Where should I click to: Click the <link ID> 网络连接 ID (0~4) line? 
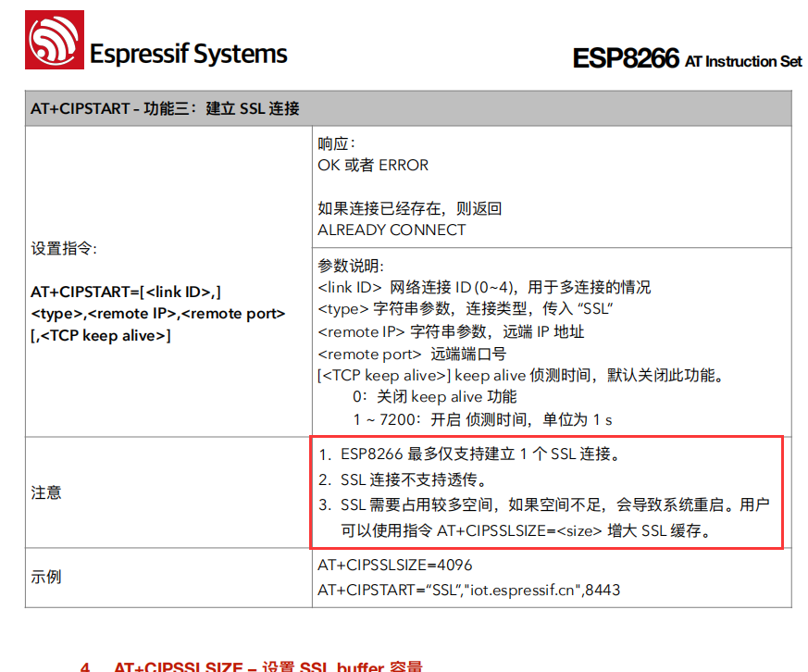(484, 287)
